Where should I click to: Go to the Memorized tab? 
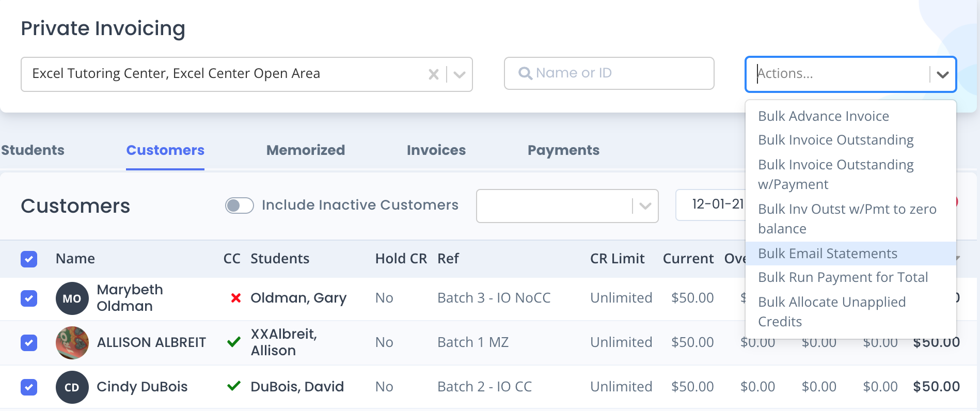coord(306,150)
